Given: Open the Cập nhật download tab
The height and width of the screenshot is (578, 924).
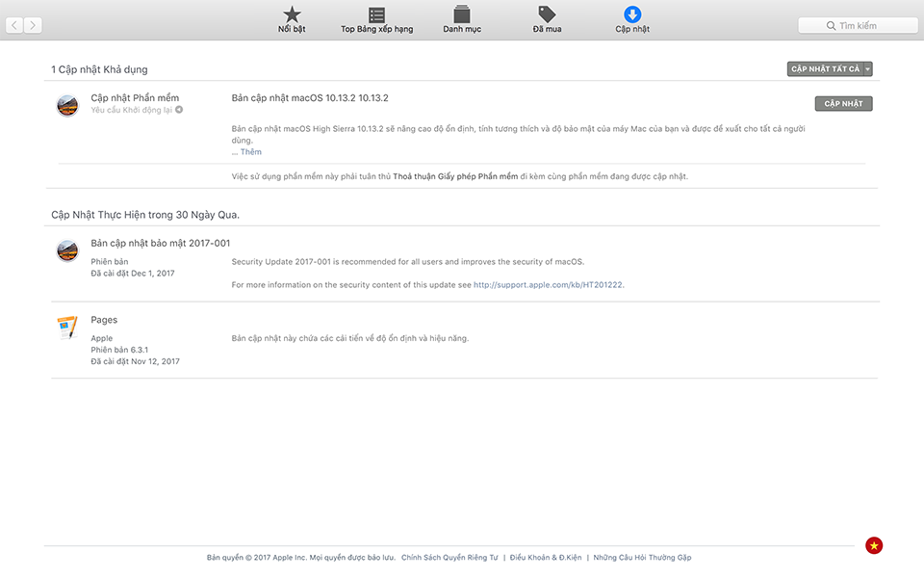Looking at the screenshot, I should tap(632, 19).
